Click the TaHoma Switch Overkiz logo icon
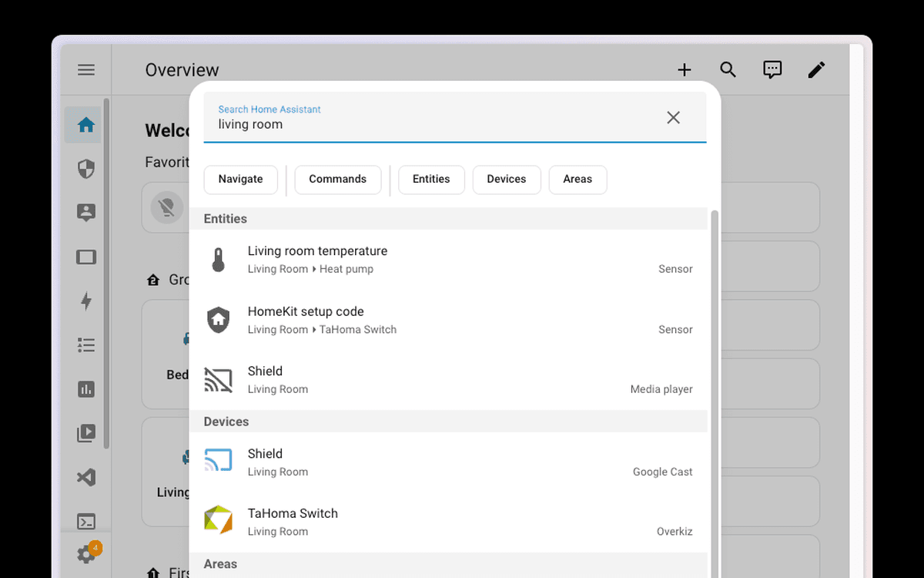This screenshot has height=578, width=924. pos(219,520)
